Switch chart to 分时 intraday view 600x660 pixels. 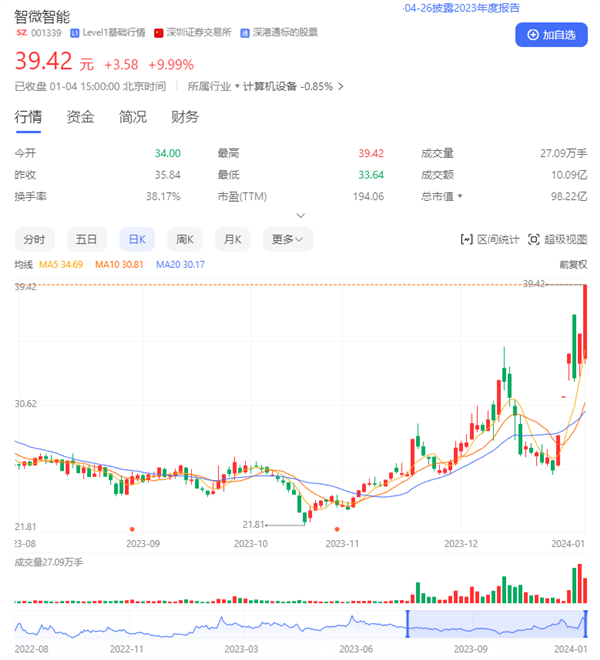coord(35,239)
